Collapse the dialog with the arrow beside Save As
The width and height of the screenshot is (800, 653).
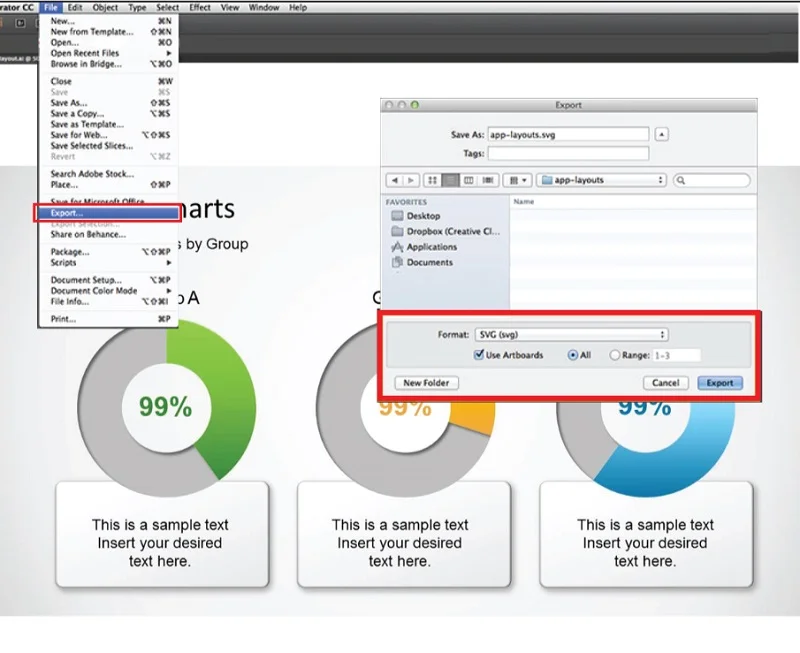pyautogui.click(x=662, y=135)
